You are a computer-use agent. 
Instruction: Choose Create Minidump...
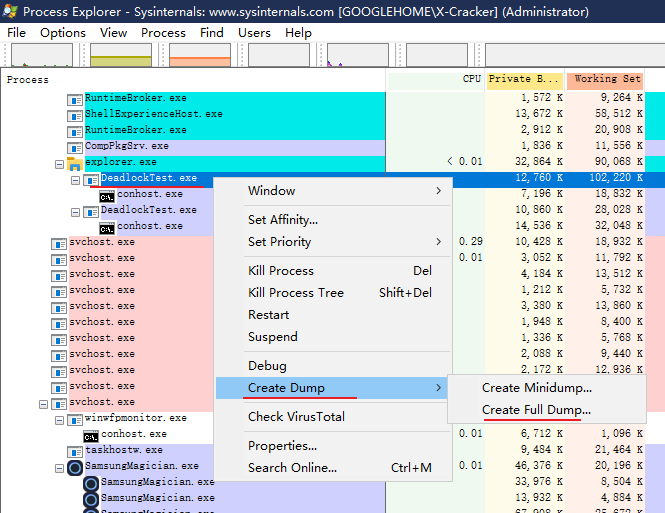547,388
